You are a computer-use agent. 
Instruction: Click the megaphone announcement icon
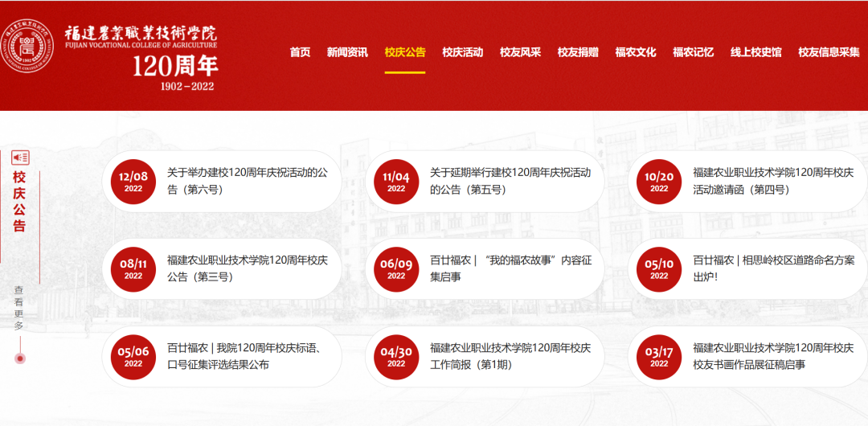(20, 158)
